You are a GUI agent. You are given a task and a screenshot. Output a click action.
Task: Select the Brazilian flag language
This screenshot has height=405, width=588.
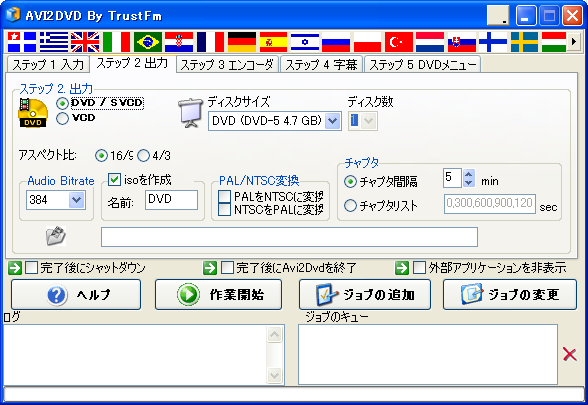pyautogui.click(x=148, y=42)
